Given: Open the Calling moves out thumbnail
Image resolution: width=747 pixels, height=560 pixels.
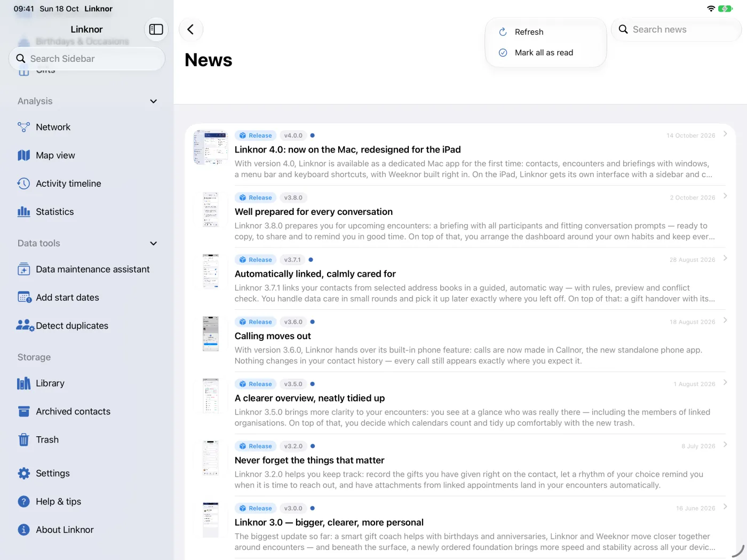Looking at the screenshot, I should click(x=211, y=334).
